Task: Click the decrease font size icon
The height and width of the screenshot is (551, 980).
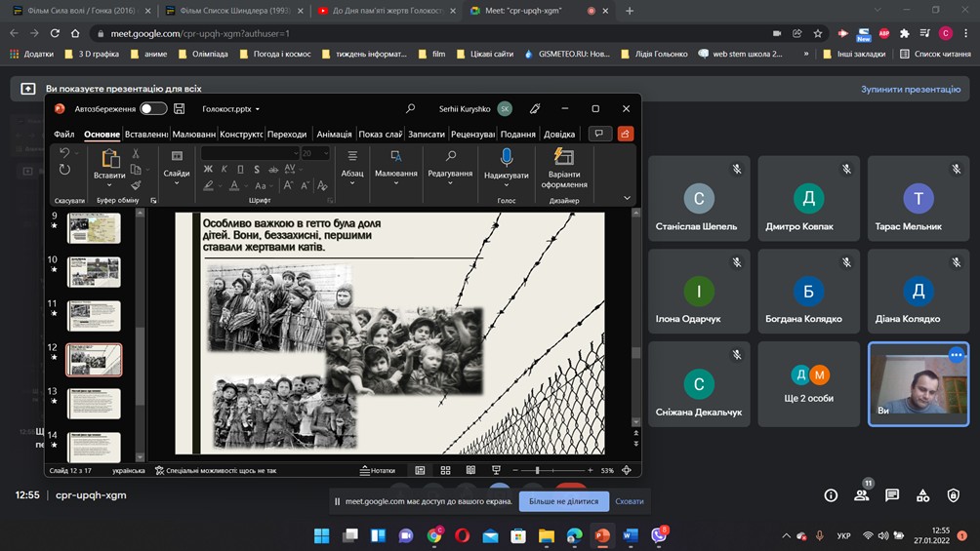Action: pyautogui.click(x=305, y=185)
